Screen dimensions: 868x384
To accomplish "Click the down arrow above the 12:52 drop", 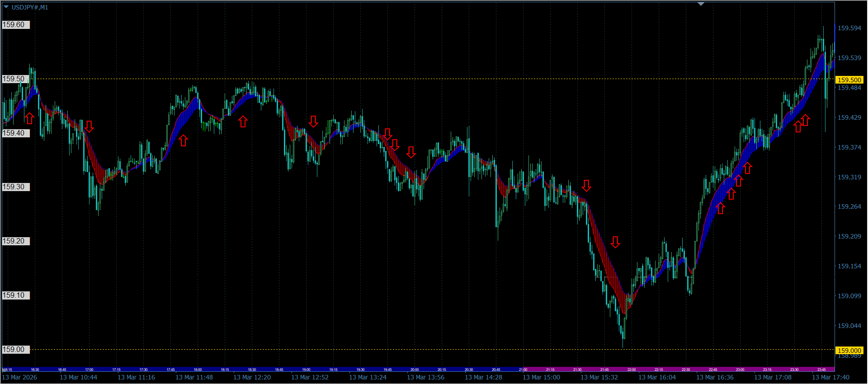I will point(313,121).
